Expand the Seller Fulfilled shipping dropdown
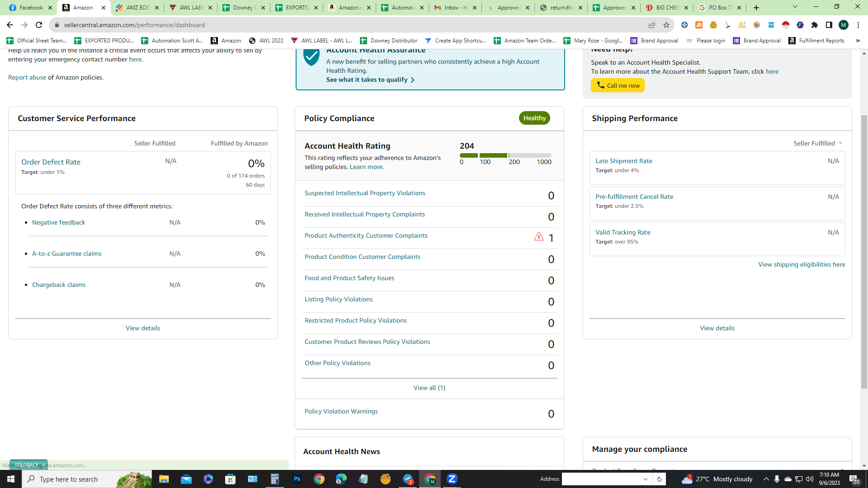Screen dimensions: 868x488 (x=818, y=143)
